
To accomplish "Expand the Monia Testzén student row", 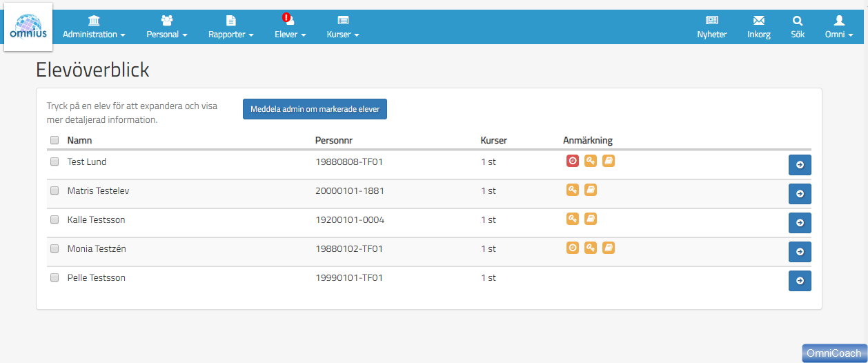I will point(97,248).
